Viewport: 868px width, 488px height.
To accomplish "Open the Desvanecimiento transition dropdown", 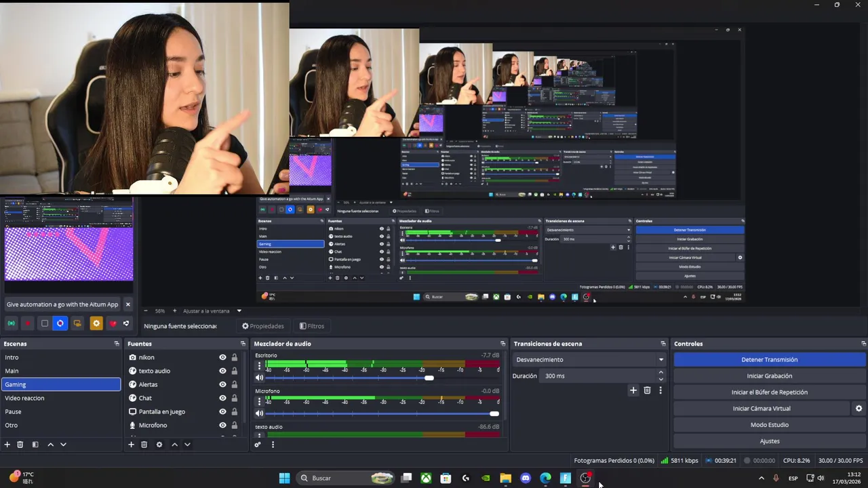I will tap(589, 360).
